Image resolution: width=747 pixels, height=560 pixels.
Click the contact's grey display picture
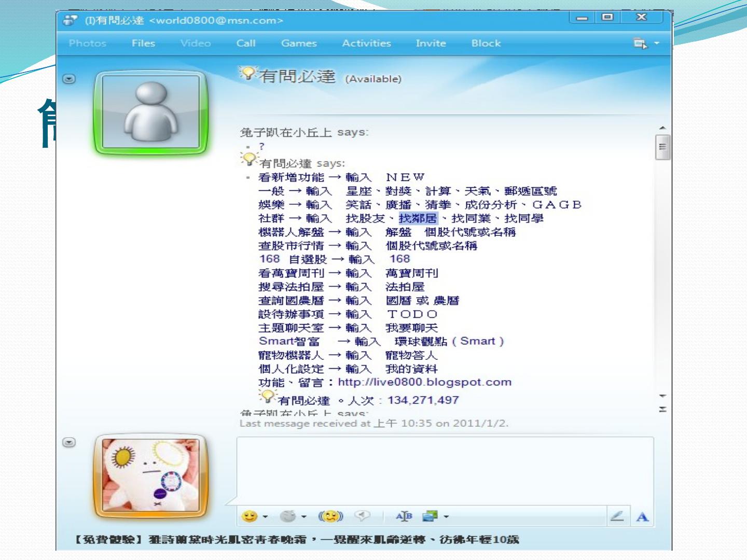coord(151,112)
